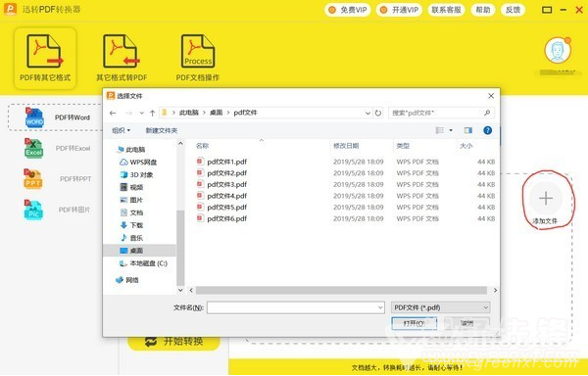
Task: Select file name pdf文件2.pdf
Action: pos(227,173)
